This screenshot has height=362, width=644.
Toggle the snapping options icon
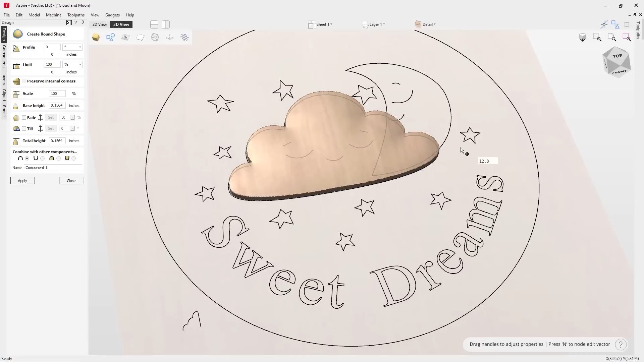click(x=604, y=24)
